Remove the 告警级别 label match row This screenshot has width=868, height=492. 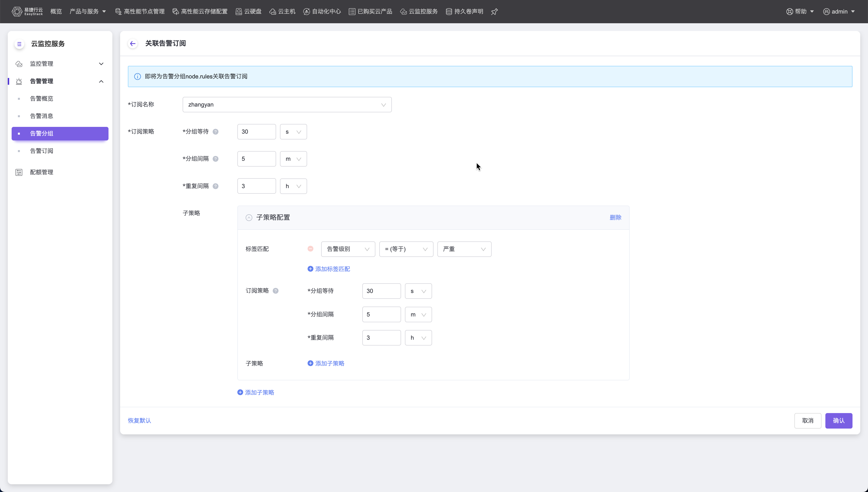(x=310, y=249)
